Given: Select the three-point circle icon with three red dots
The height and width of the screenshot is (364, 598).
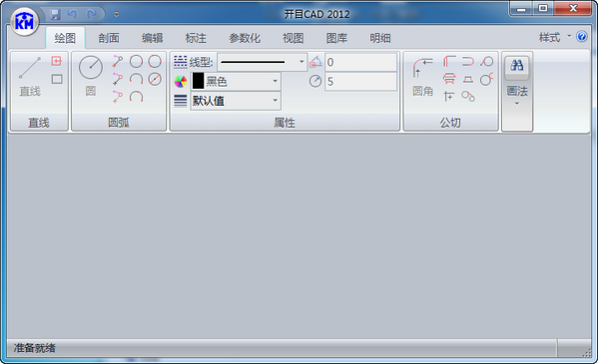Looking at the screenshot, I should [155, 62].
